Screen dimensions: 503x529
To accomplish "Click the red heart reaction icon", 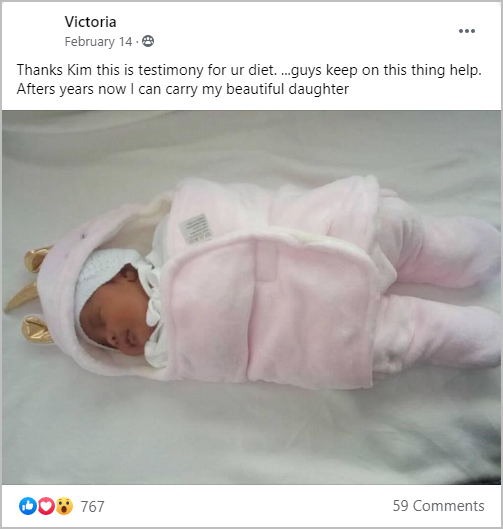I will click(46, 506).
